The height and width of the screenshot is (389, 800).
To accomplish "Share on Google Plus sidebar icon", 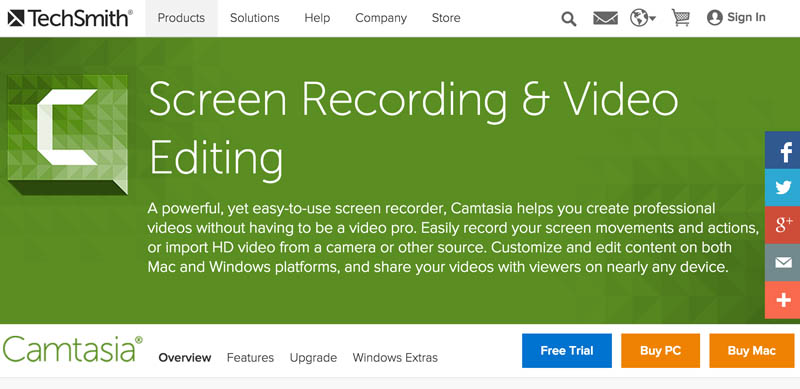I will coord(783,225).
